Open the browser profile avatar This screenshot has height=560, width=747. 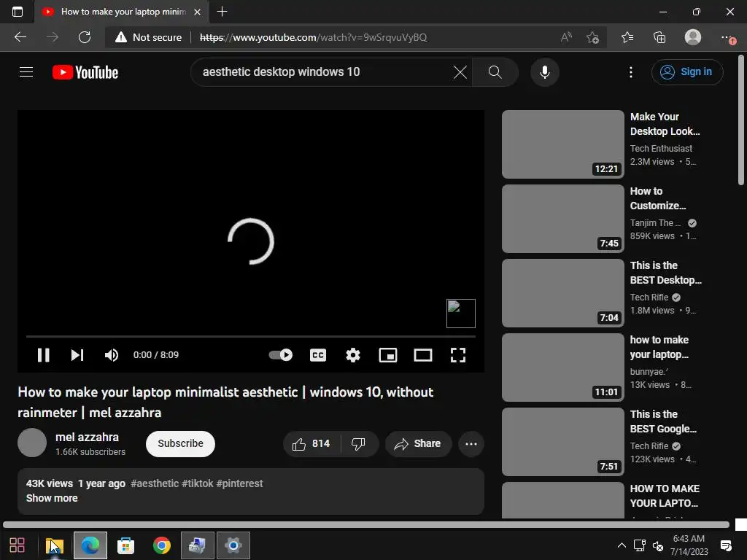693,37
